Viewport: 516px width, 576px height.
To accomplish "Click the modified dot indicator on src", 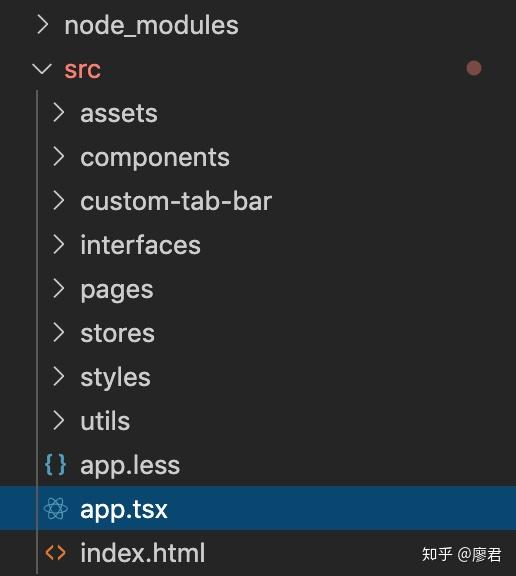I will point(474,68).
